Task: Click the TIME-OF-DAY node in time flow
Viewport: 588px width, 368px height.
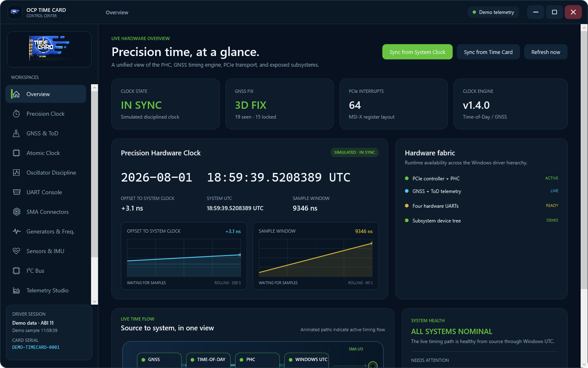Action: click(x=208, y=360)
